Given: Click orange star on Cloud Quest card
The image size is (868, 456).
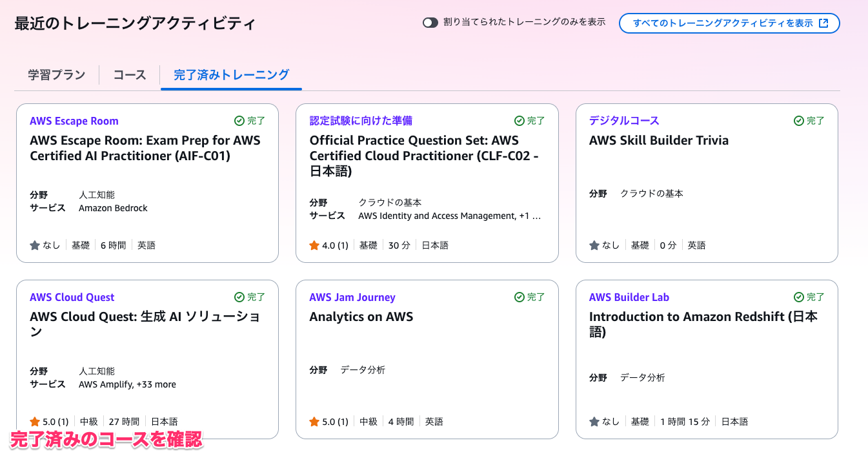Looking at the screenshot, I should (35, 421).
